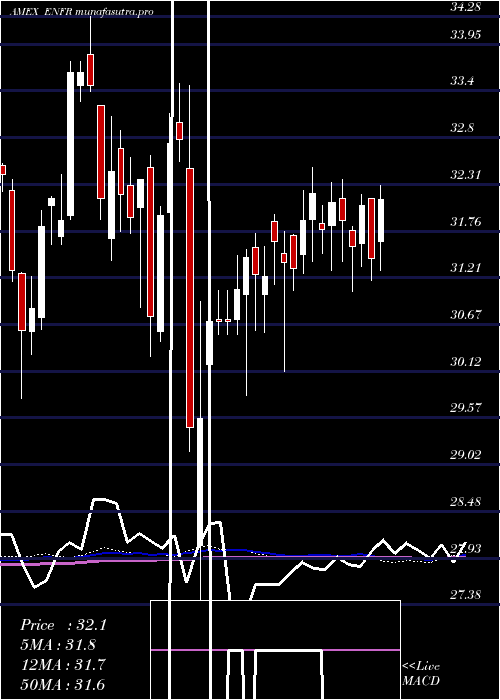Click the 32.8 price axis label

click(462, 128)
